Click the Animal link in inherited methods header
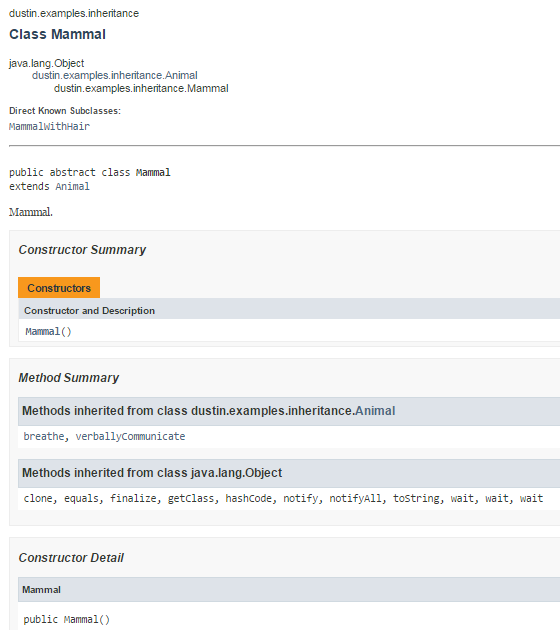The width and height of the screenshot is (560, 630). point(375,411)
